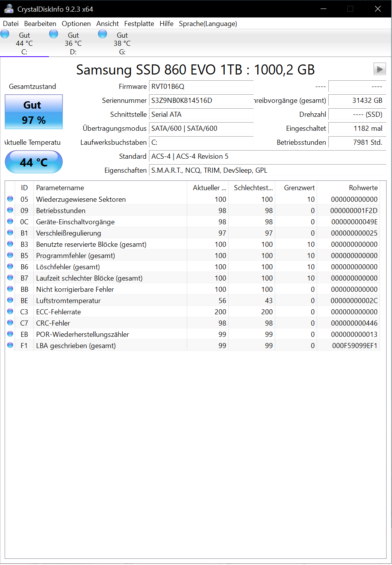Click status orb of ECC-Fehlerrate row
Screen dimensions: 392x565
click(x=10, y=311)
